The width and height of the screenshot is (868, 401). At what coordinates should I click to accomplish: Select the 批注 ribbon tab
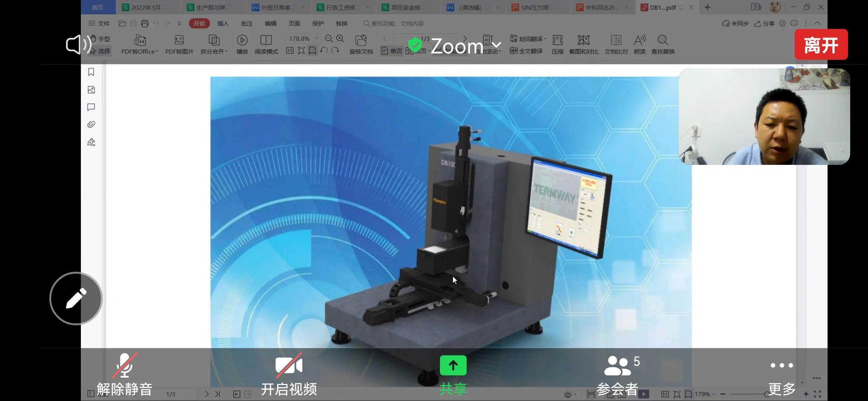(247, 23)
